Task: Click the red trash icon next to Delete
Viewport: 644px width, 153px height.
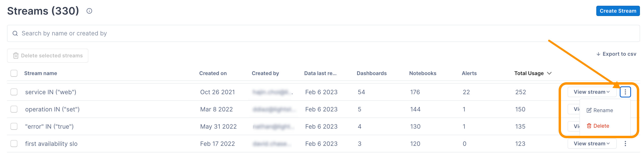Action: [589, 126]
